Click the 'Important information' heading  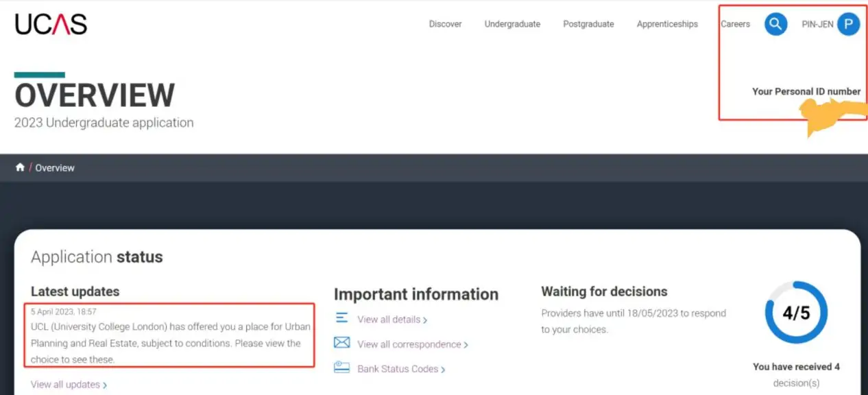416,294
